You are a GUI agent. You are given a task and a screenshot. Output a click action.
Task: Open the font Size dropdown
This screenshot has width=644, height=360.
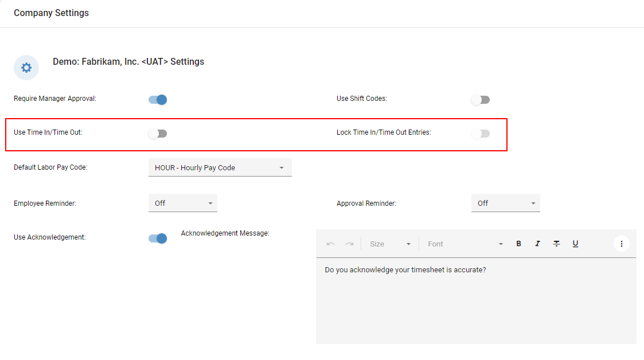(x=390, y=244)
